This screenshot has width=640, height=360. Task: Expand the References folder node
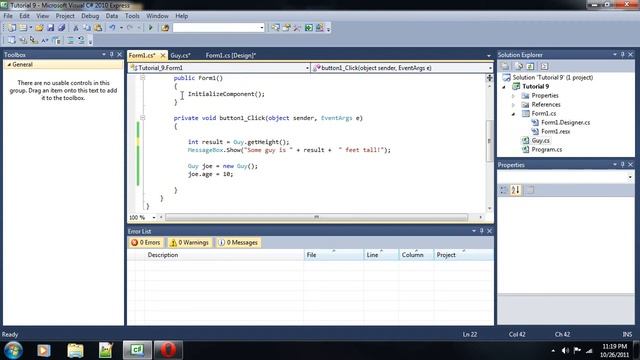[x=513, y=105]
